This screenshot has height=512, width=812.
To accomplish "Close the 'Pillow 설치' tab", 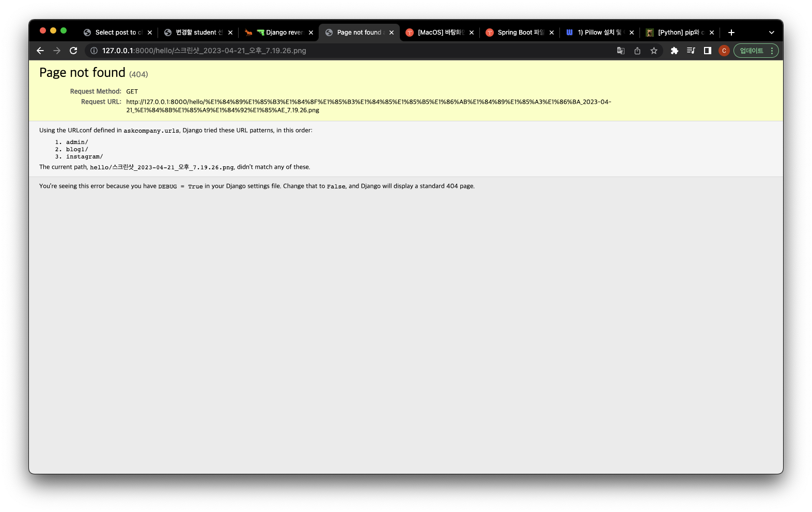I will (x=632, y=33).
